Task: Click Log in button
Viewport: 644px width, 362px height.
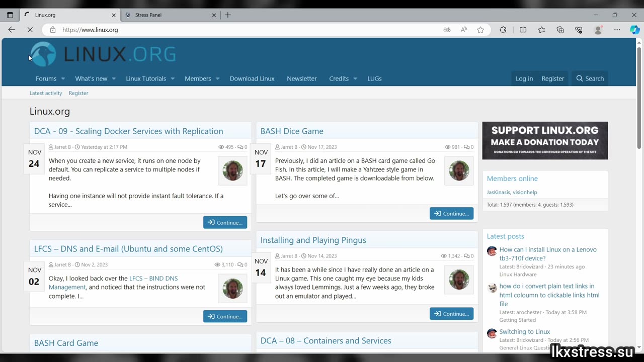Action: [x=524, y=78]
